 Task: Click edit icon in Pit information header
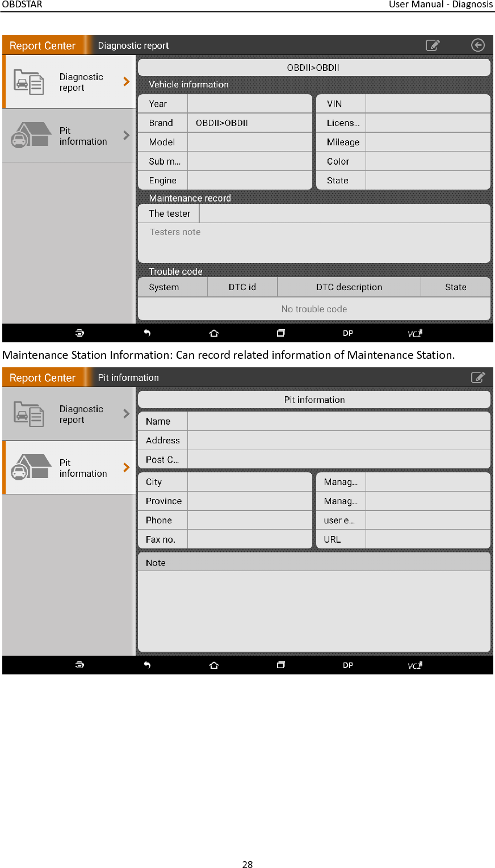pos(478,378)
